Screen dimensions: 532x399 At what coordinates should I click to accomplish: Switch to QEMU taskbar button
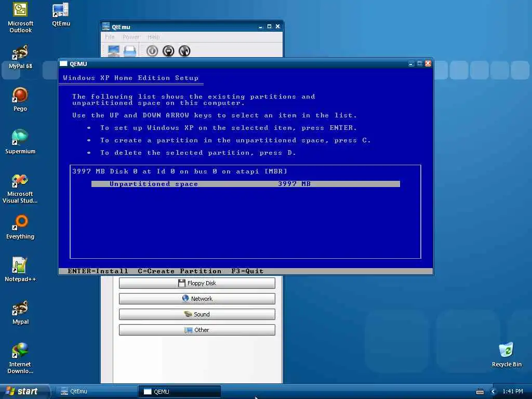pyautogui.click(x=179, y=392)
